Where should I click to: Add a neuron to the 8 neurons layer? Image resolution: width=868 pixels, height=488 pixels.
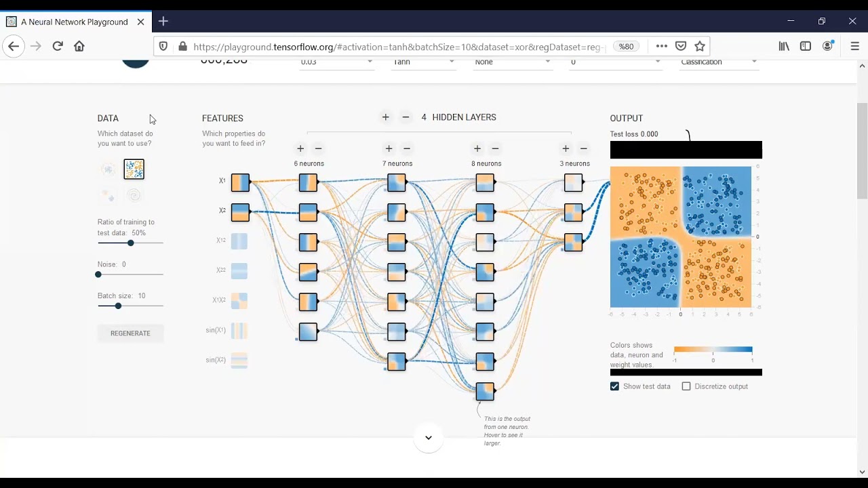tap(477, 148)
